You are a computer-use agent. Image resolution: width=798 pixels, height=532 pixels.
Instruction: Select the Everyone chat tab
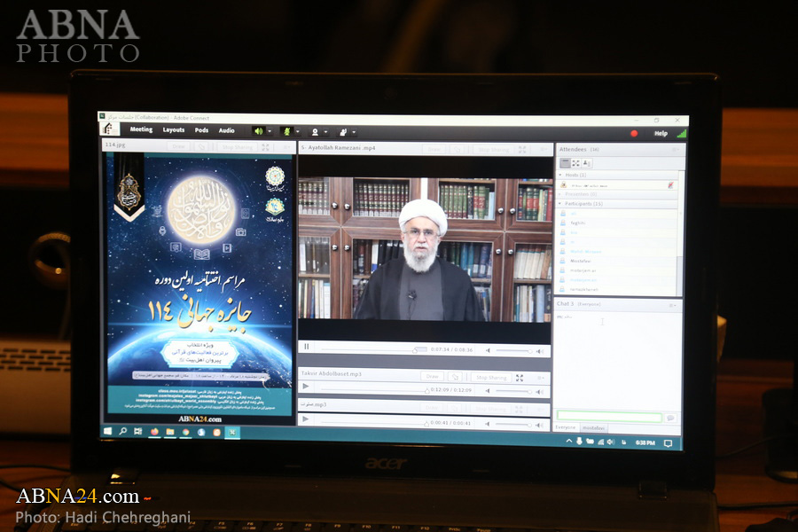[x=565, y=427]
